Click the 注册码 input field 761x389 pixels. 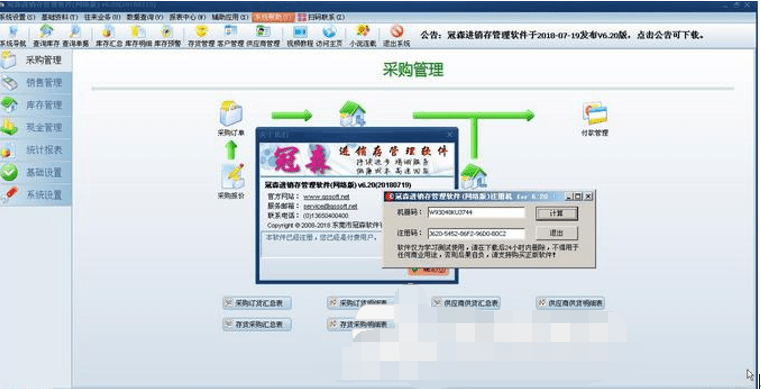point(476,233)
